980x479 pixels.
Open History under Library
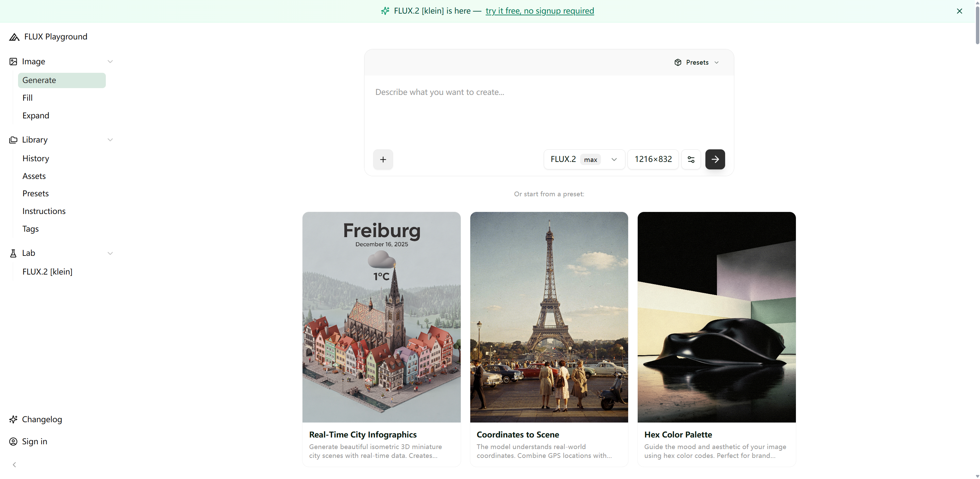pos(36,158)
